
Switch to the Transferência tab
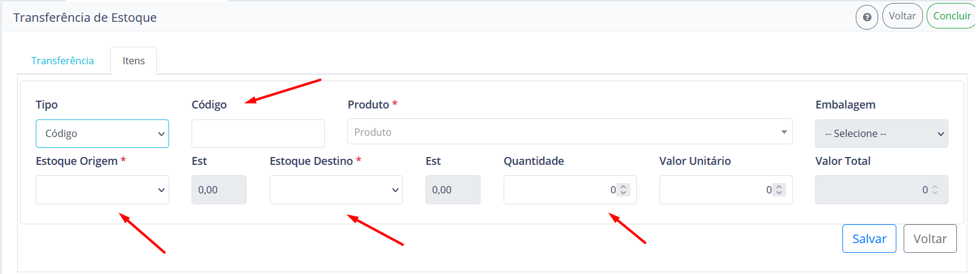pyautogui.click(x=62, y=61)
